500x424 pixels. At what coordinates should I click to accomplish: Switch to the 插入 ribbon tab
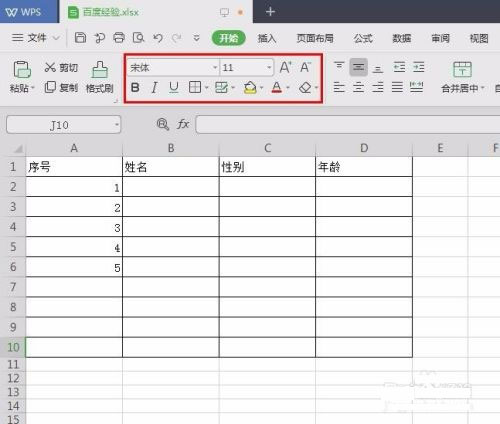coord(267,38)
